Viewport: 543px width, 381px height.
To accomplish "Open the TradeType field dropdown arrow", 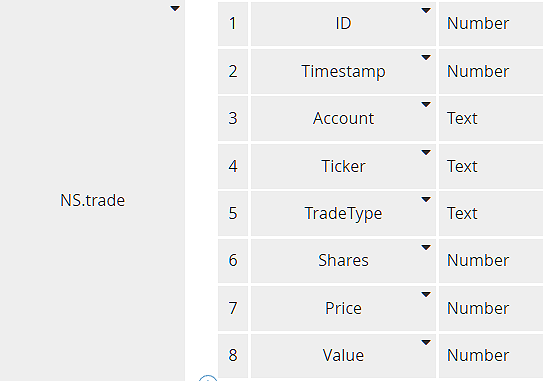I will [x=426, y=200].
